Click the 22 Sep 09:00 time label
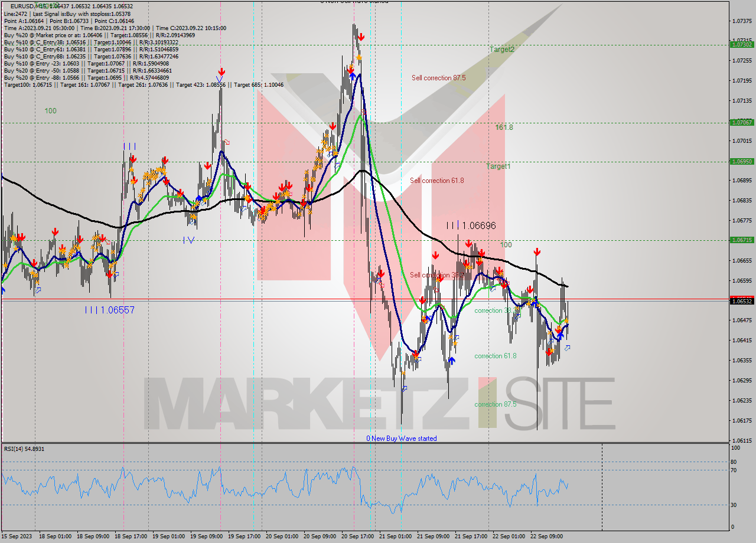 pyautogui.click(x=547, y=536)
